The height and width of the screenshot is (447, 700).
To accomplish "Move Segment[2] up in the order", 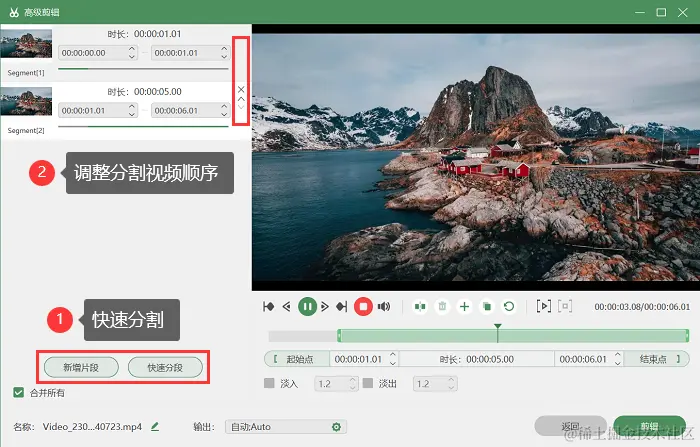I will 241,99.
